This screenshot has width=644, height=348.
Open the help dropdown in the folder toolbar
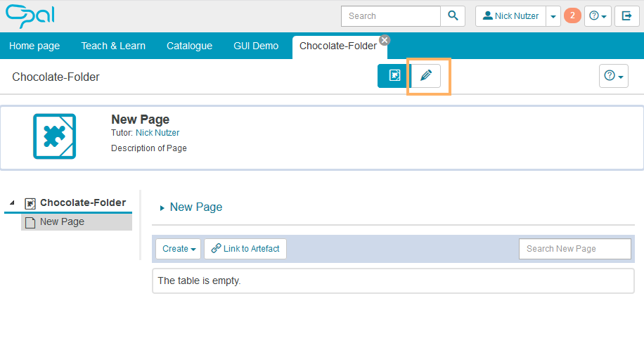tap(614, 76)
